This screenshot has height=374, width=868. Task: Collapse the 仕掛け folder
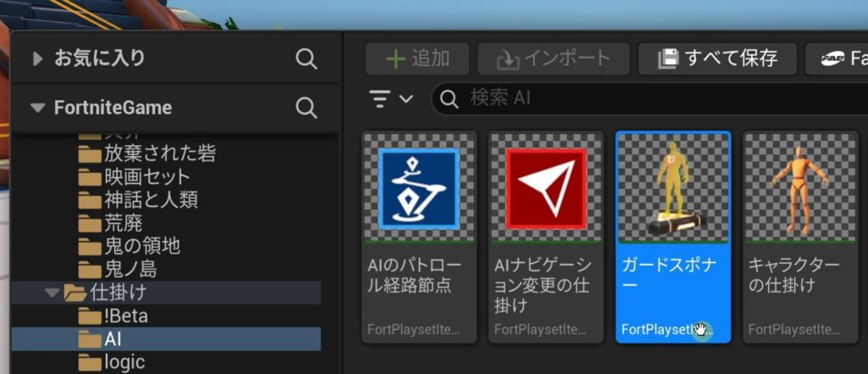[x=53, y=293]
